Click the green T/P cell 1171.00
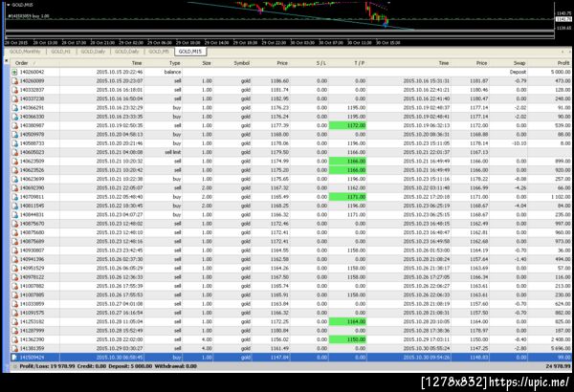 click(348, 197)
